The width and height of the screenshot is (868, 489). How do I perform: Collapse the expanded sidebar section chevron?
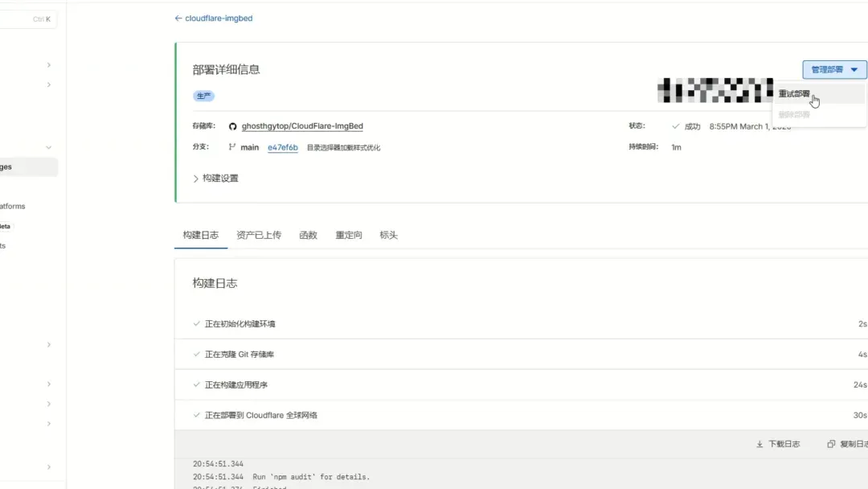tap(47, 148)
